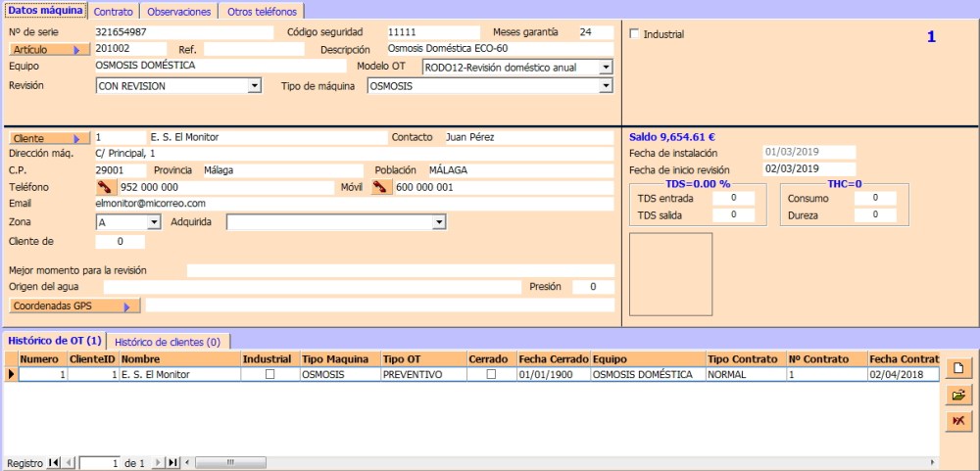This screenshot has width=980, height=471.
Task: Click the Coordenadas GPS button
Action: click(73, 306)
